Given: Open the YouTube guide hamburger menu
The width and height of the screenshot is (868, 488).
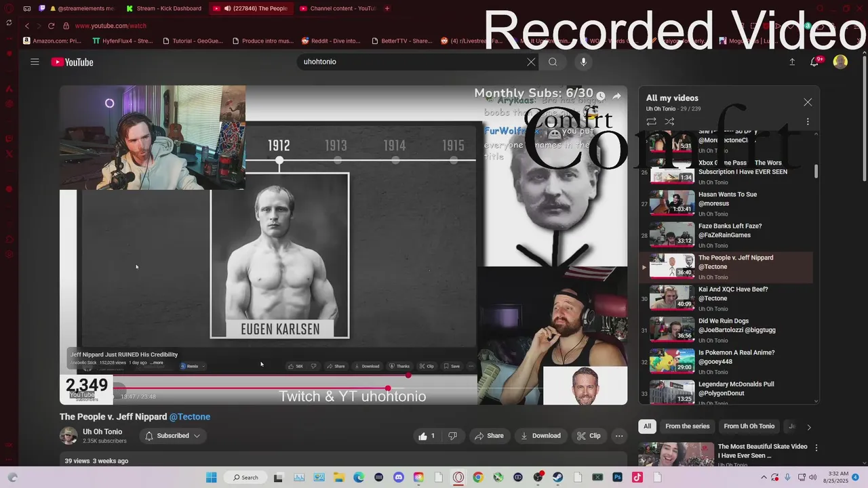Looking at the screenshot, I should (35, 62).
